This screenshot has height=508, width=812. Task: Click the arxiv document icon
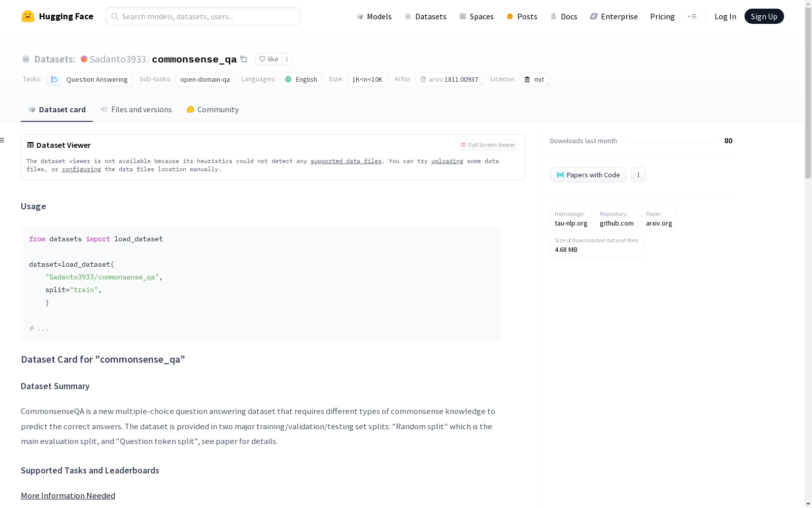point(423,79)
